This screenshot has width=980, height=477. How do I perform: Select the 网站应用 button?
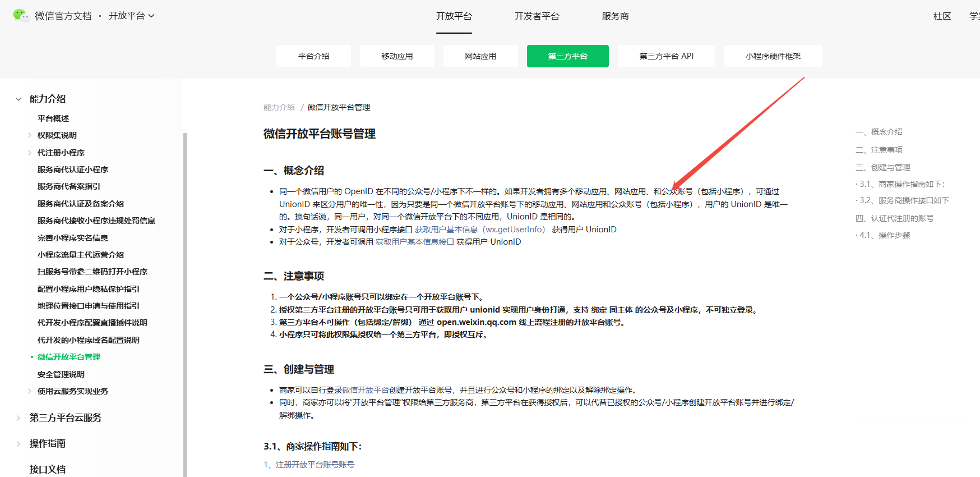(x=480, y=56)
